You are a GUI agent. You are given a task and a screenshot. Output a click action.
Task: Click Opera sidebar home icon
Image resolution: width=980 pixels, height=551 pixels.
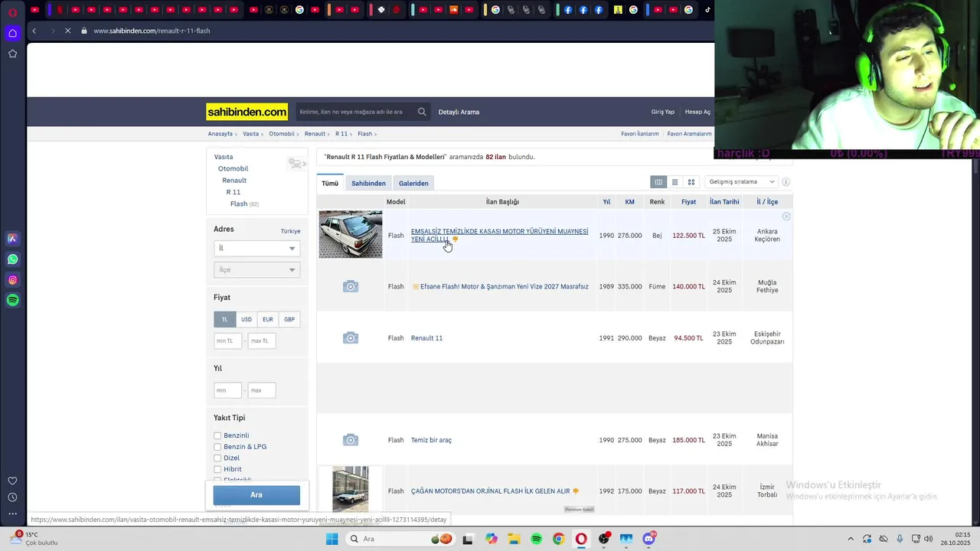[x=12, y=33]
